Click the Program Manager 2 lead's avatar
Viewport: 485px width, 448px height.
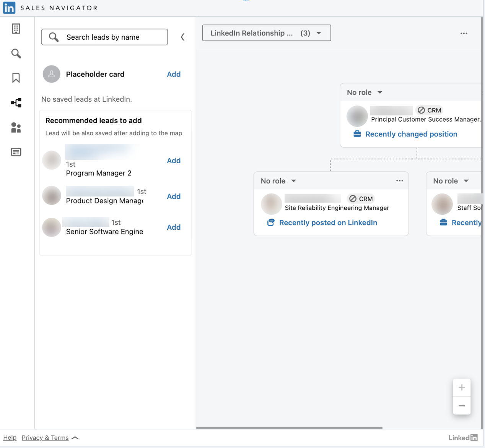click(52, 160)
